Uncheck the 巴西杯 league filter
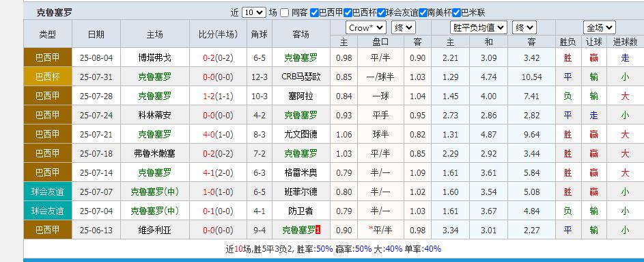 point(348,13)
